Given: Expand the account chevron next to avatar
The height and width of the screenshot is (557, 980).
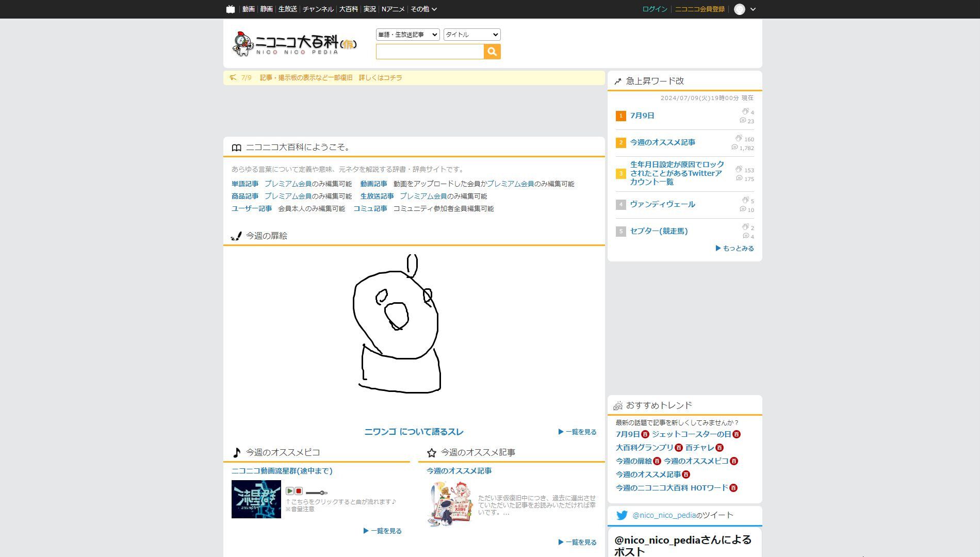Looking at the screenshot, I should (x=753, y=9).
